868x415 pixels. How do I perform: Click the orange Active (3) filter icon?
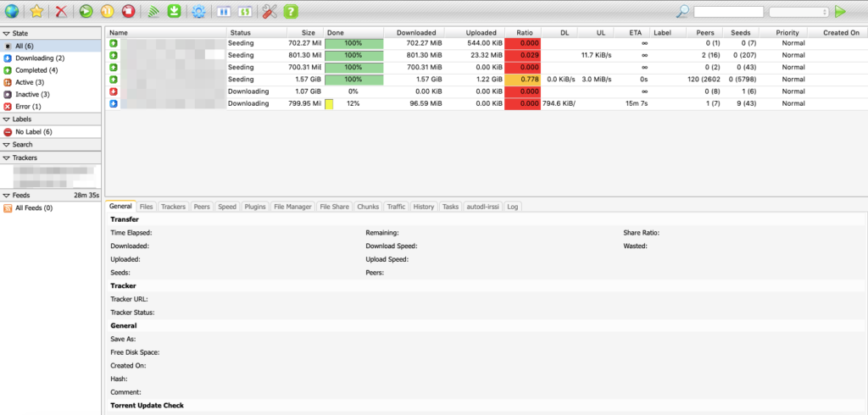[8, 82]
